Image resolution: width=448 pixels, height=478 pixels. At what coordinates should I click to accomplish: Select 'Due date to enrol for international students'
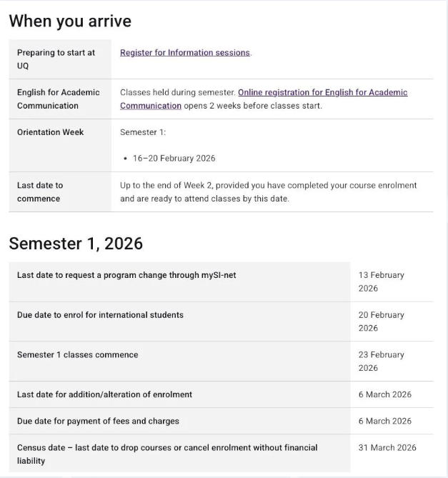[x=100, y=315]
